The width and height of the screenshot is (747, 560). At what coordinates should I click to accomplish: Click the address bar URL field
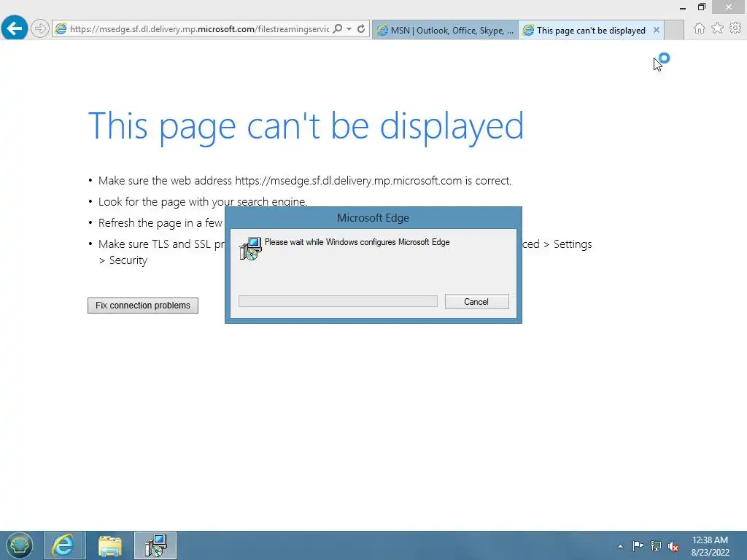tap(199, 28)
